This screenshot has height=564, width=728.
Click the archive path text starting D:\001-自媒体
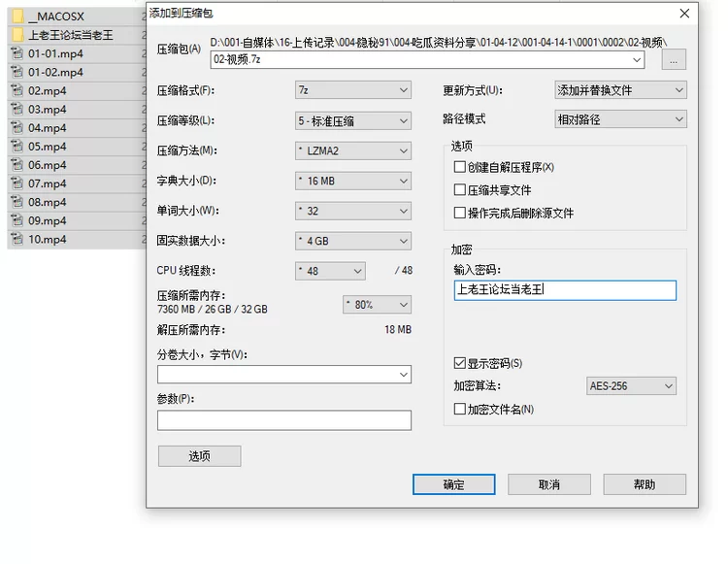pos(439,43)
